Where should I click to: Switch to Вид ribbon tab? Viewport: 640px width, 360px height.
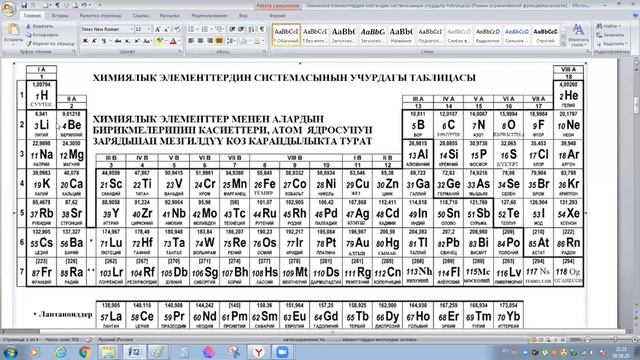click(243, 16)
